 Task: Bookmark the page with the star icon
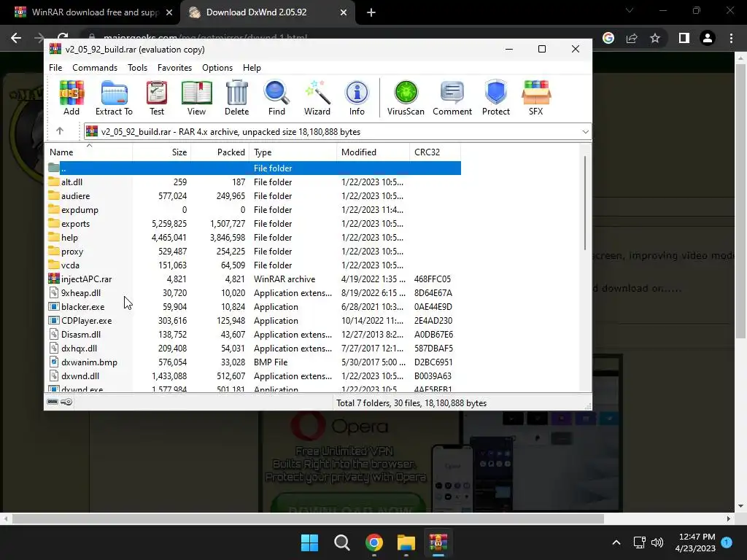click(655, 38)
